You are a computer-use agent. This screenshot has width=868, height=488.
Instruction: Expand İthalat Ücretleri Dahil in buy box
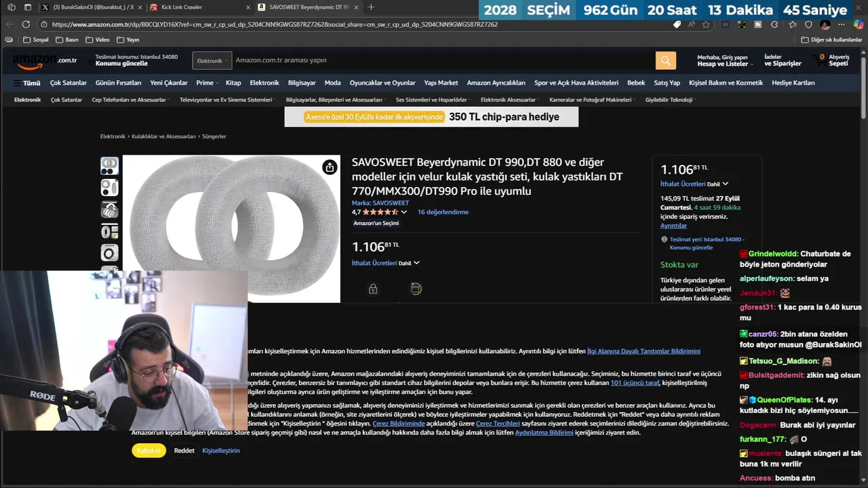[x=694, y=184]
